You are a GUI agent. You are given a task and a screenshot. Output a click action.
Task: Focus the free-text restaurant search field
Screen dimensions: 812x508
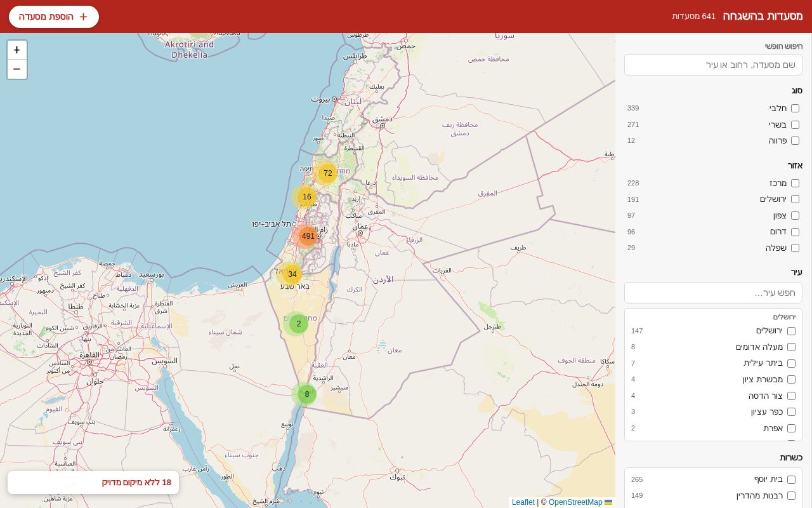tap(713, 65)
